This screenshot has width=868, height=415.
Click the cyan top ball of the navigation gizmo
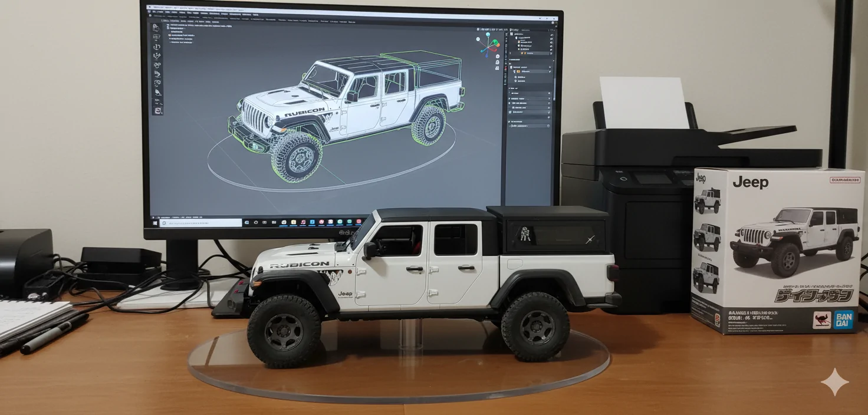click(x=488, y=34)
